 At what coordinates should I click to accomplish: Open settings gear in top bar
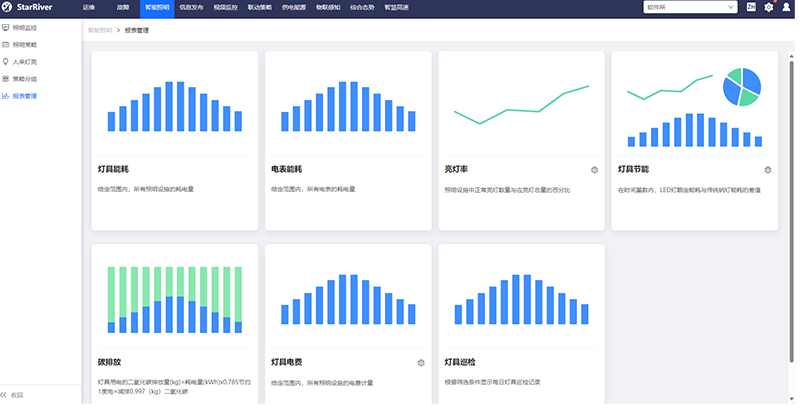click(769, 7)
